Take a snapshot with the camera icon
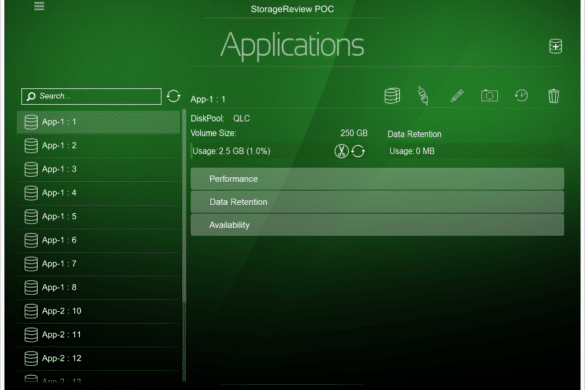 (x=489, y=96)
